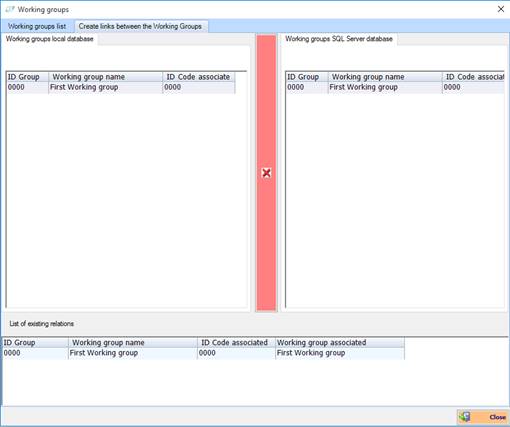Open Working groups SQL Server database tab
The image size is (510, 427).
(339, 39)
